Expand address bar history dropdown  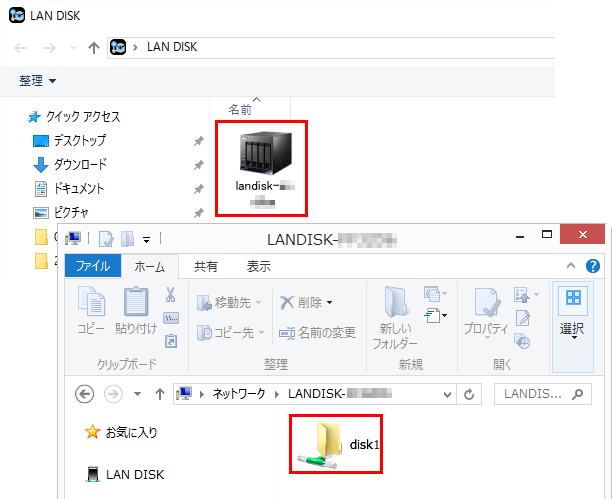point(447,395)
